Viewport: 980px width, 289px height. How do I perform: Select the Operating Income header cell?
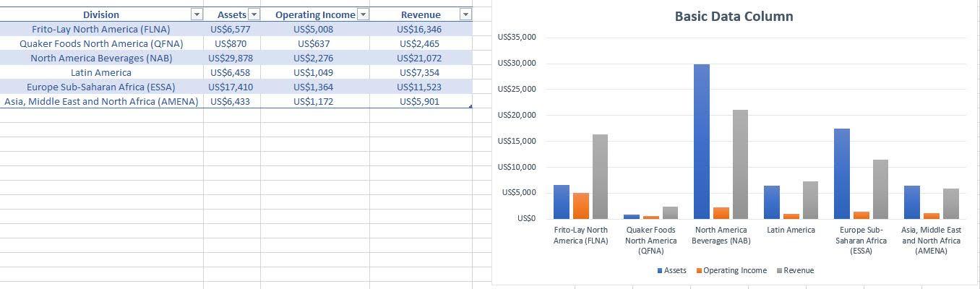[315, 14]
